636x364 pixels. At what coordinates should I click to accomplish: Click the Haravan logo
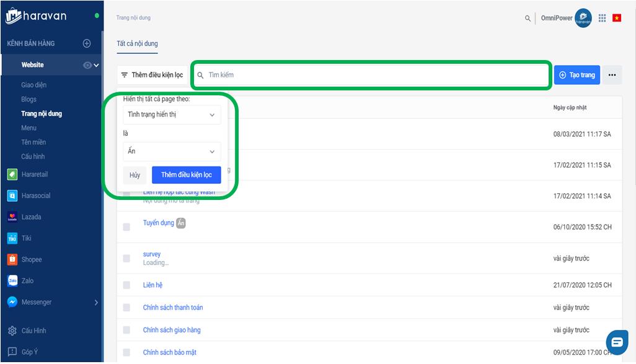(36, 16)
